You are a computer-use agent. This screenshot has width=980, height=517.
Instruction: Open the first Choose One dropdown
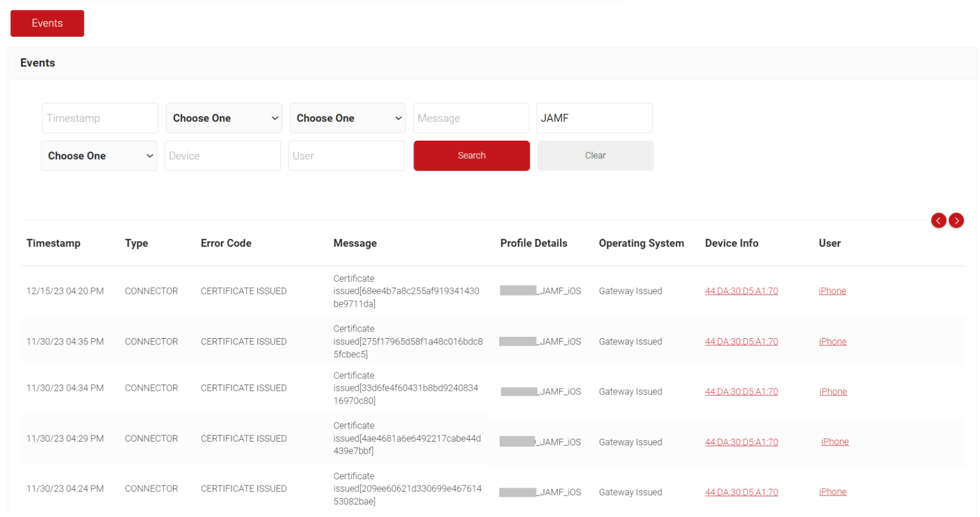(224, 118)
